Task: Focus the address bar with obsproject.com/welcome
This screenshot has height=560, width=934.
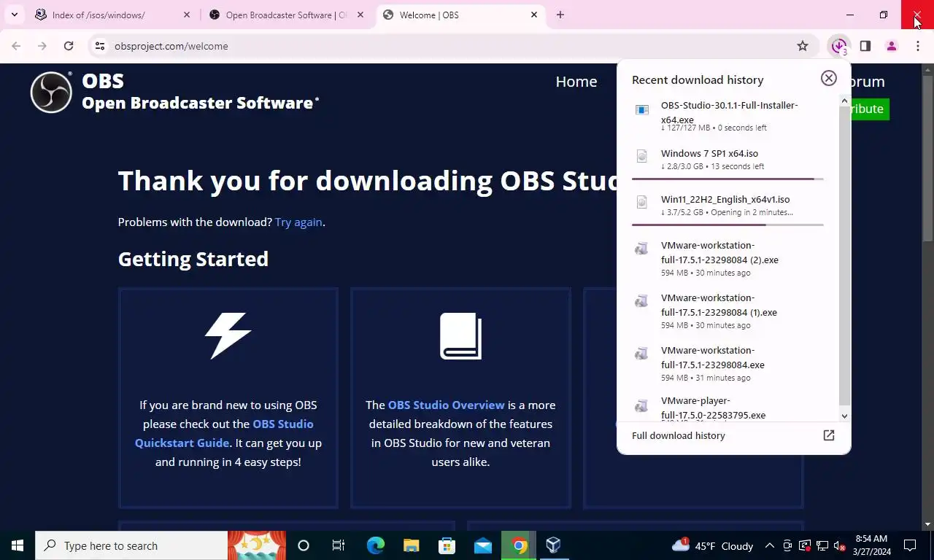Action: click(x=452, y=46)
